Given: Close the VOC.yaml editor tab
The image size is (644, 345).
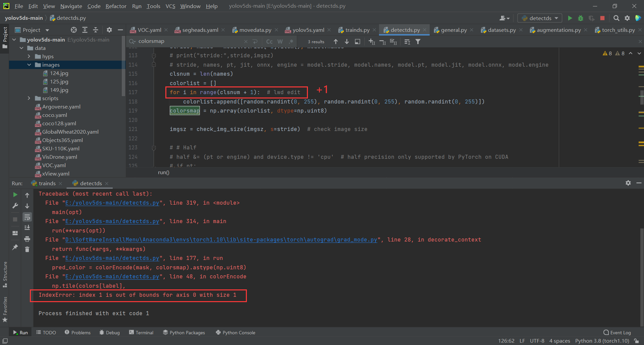Looking at the screenshot, I should tap(166, 30).
